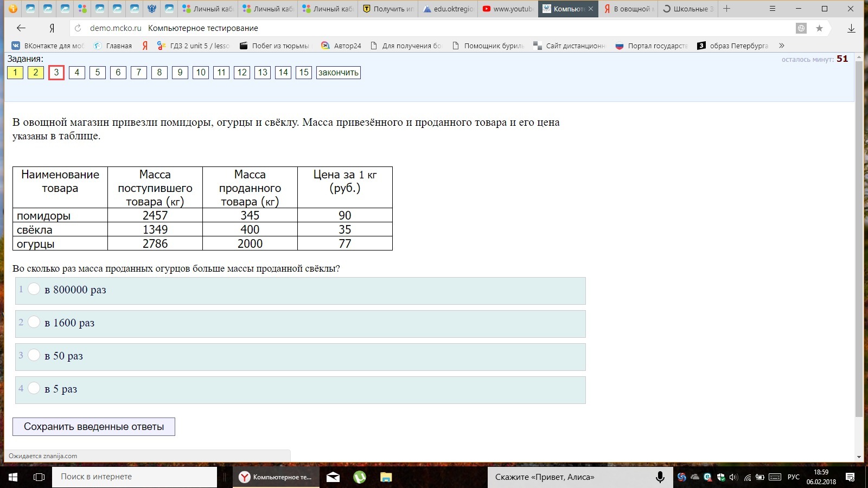Image resolution: width=868 pixels, height=488 pixels.
Task: Pick the radio button "в 5 раз"
Action: click(x=34, y=389)
